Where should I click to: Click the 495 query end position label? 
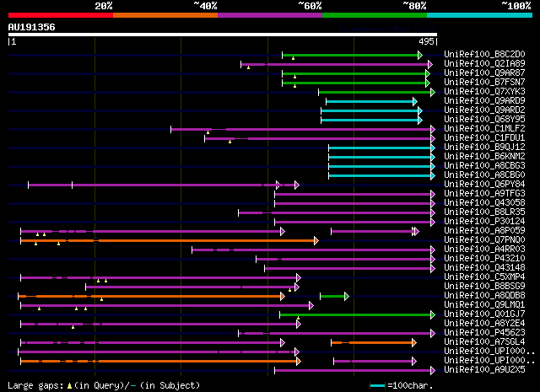tap(426, 41)
